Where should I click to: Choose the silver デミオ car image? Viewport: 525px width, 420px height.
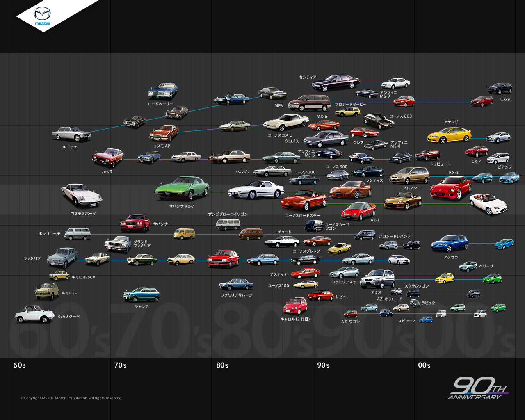(x=378, y=279)
